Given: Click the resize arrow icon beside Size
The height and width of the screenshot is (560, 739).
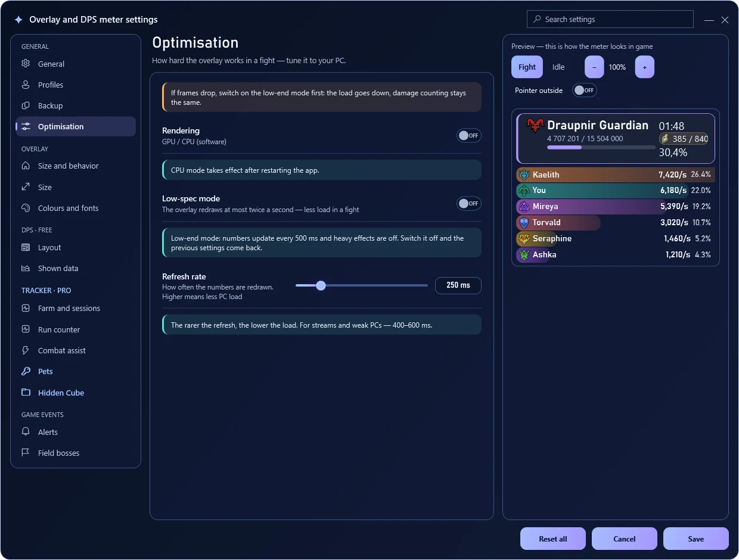Looking at the screenshot, I should click(26, 187).
